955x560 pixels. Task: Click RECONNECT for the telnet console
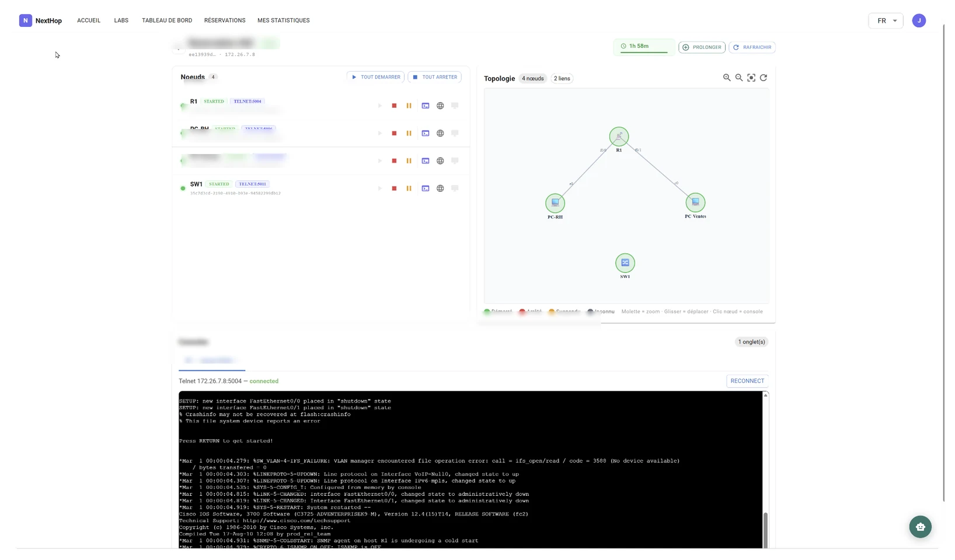(747, 381)
